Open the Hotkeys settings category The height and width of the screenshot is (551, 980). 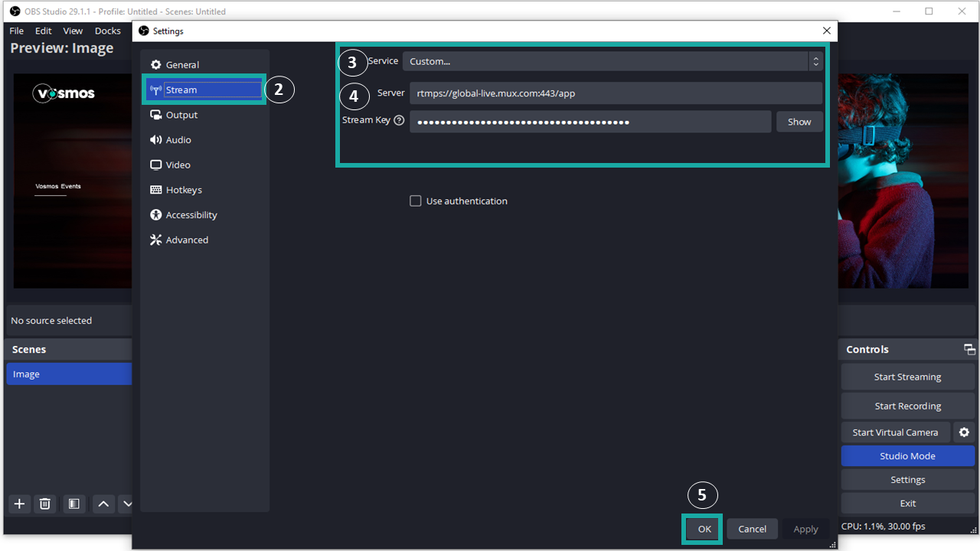tap(204, 190)
